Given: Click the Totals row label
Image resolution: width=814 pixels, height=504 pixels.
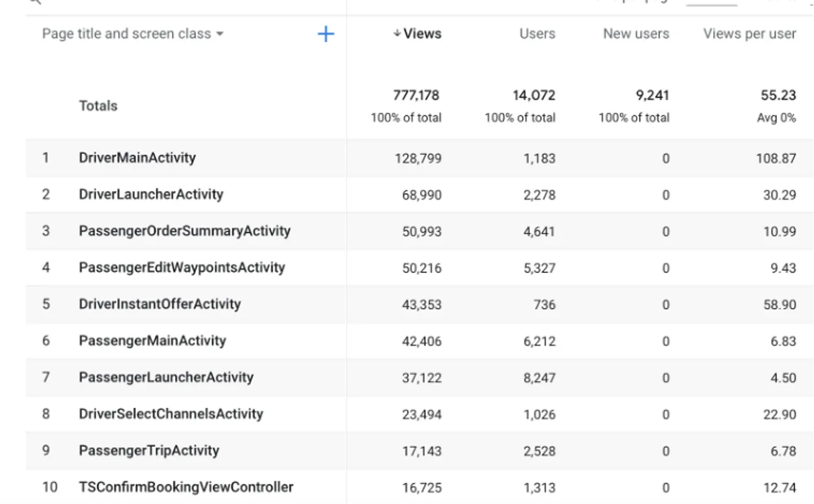Looking at the screenshot, I should (x=98, y=106).
